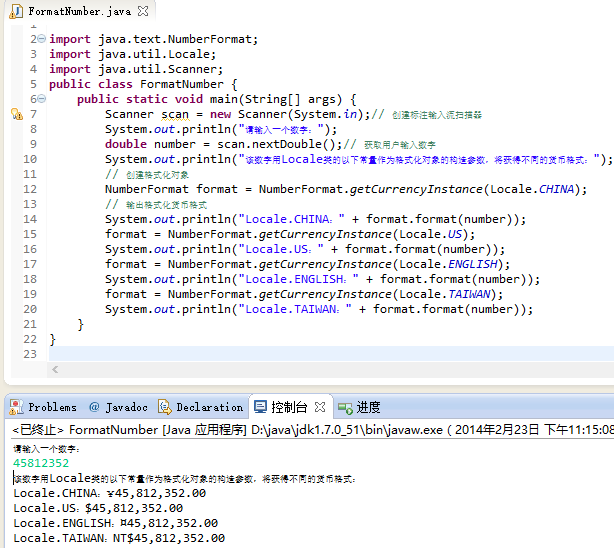Click the empty highlighted line 23 in editor
The image size is (614, 548).
(331, 354)
